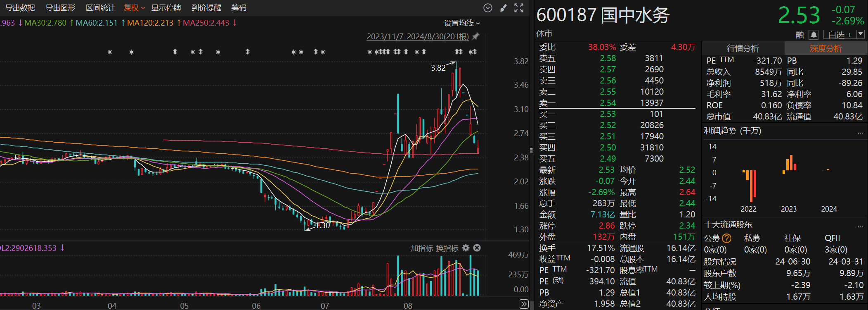Click the 卖一 price 2.54
Screen dimensions: 868x310
608,103
